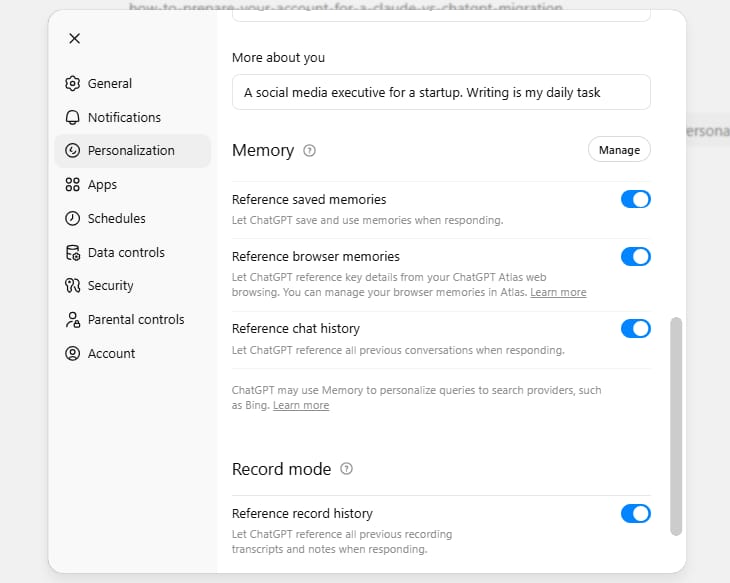Viewport: 730px width, 583px height.
Task: Click the Schedules clock icon
Action: coord(73,218)
